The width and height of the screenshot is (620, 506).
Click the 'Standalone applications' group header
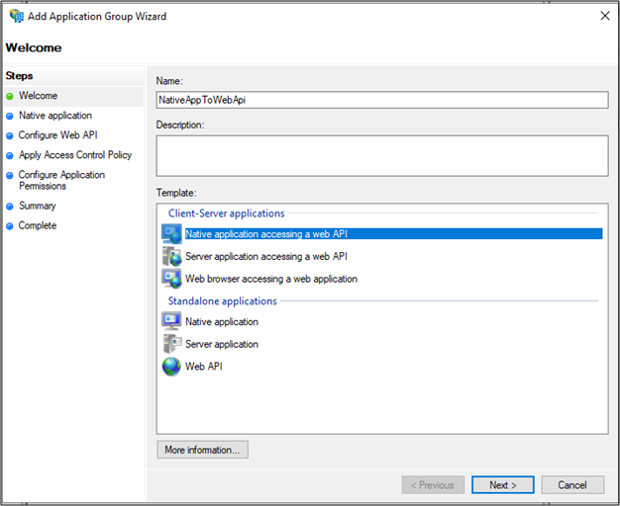[x=222, y=301]
